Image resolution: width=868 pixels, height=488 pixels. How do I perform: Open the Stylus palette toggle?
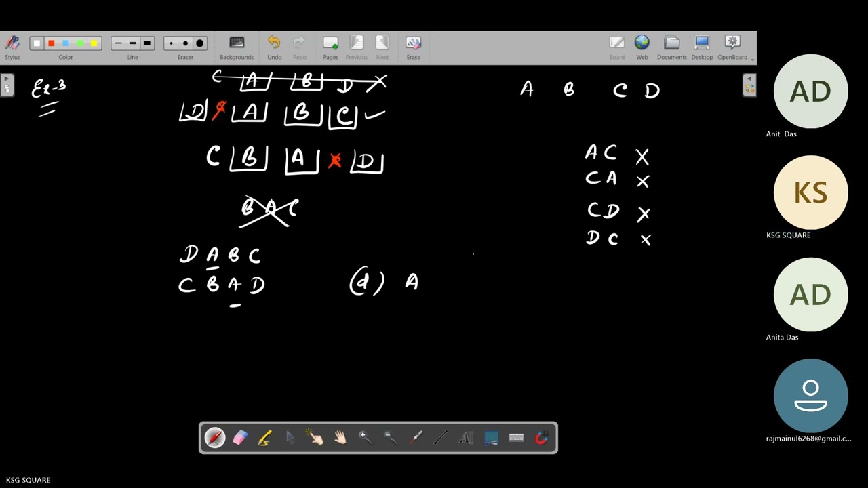click(x=12, y=47)
